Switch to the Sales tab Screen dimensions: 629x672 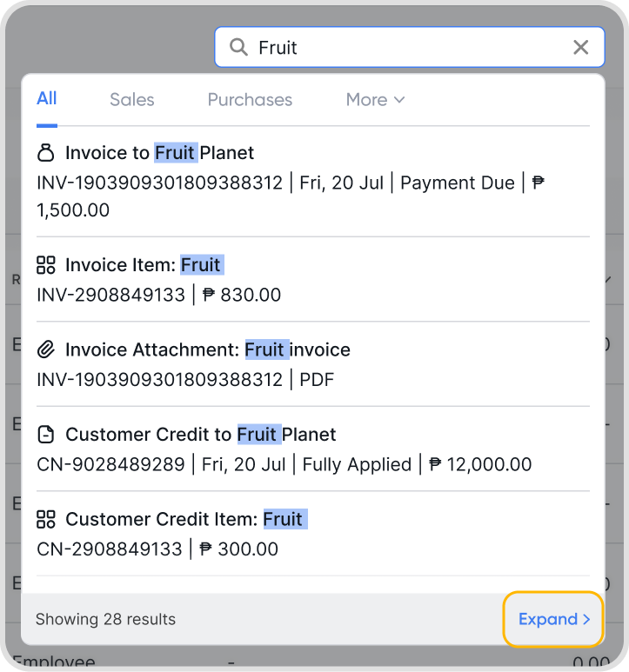pos(132,100)
